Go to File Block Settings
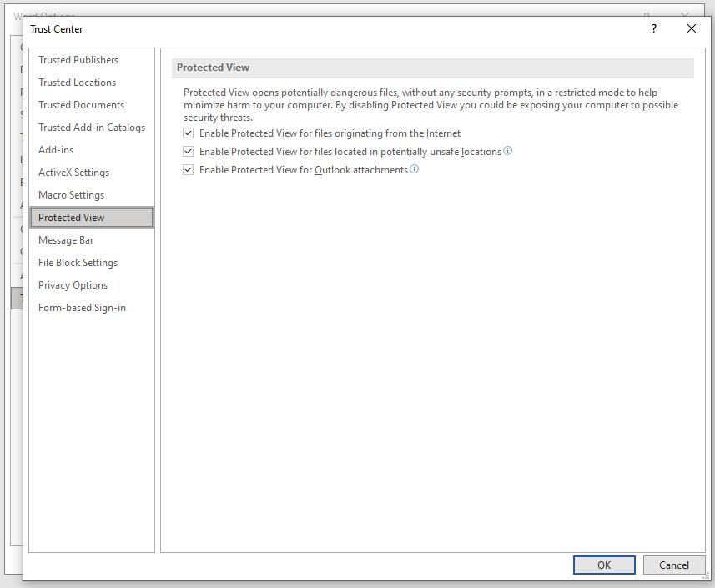 (78, 263)
